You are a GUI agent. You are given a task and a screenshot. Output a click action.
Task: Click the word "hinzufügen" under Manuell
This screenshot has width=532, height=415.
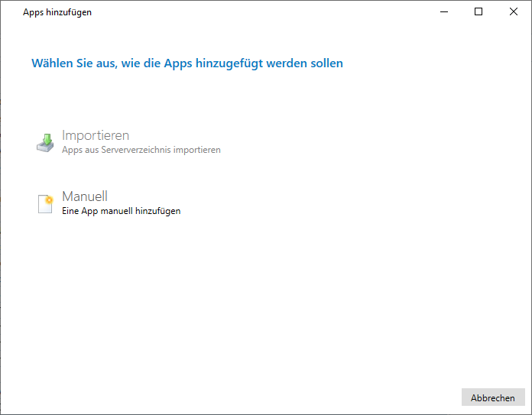157,211
